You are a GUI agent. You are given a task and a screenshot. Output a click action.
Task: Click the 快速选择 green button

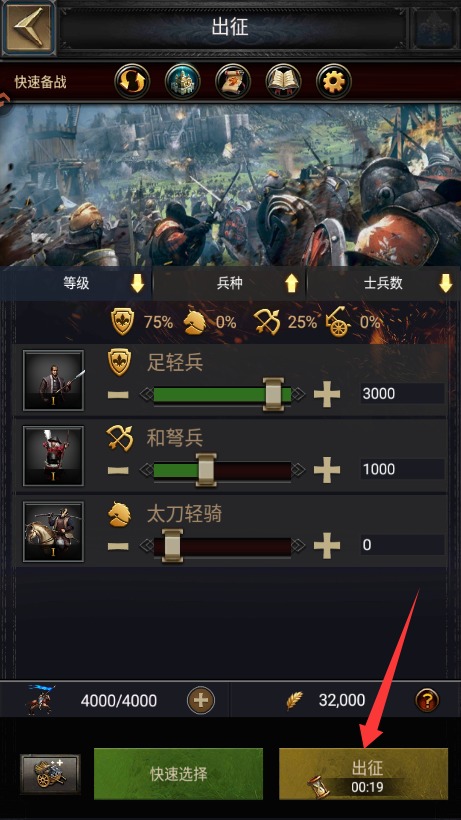coord(179,774)
